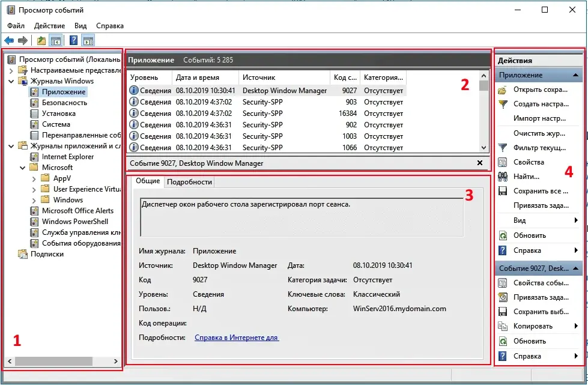Click the Копировать icon in the actions pane

point(503,326)
